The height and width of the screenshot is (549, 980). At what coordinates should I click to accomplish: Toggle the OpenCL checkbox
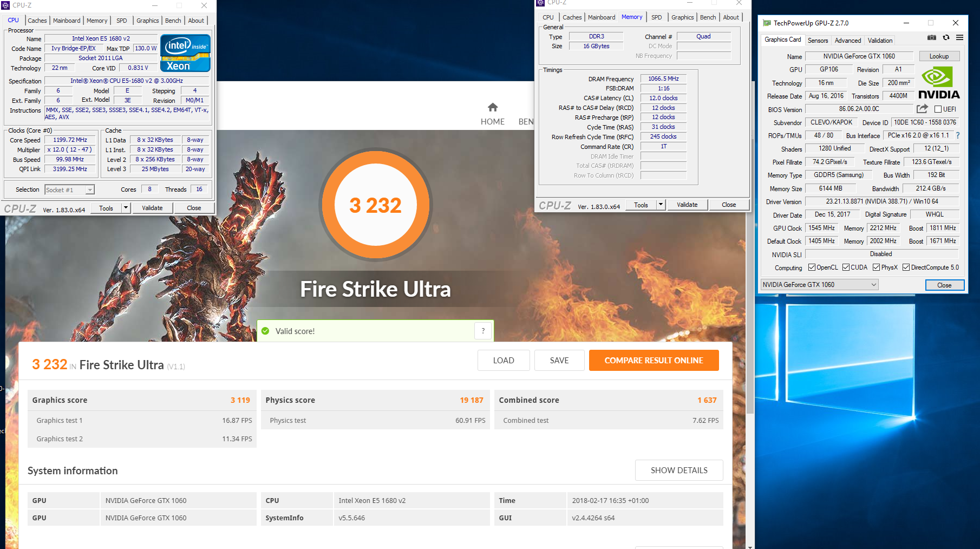coord(812,267)
